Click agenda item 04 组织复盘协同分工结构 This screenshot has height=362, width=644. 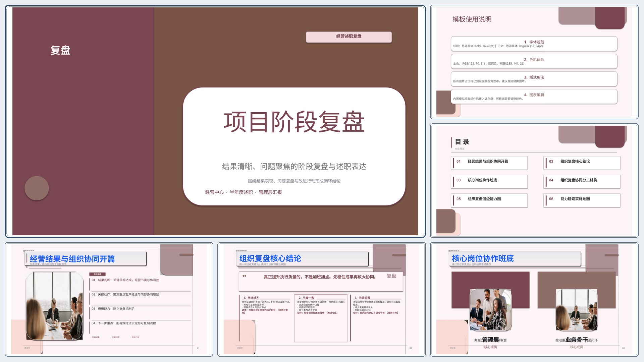tap(582, 182)
